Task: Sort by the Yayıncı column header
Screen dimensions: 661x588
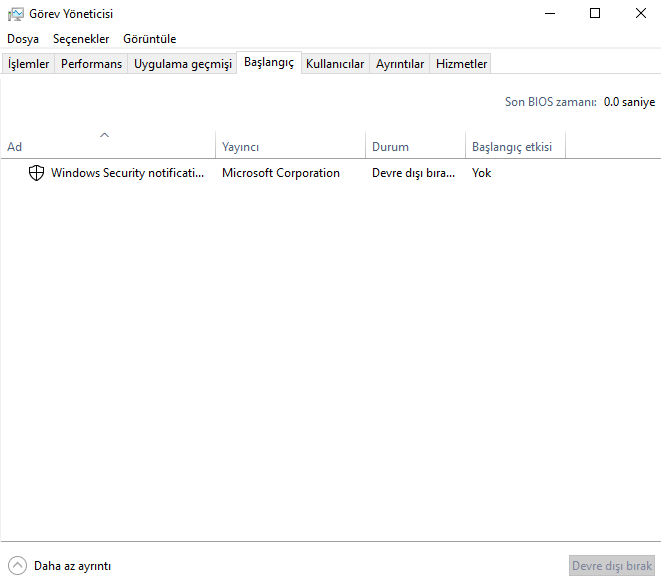Action: [x=290, y=145]
